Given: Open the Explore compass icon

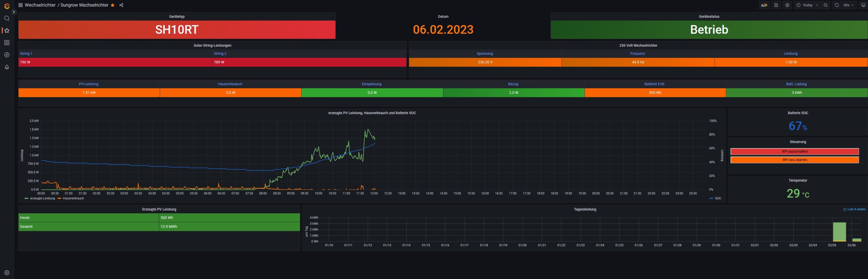Looking at the screenshot, I should pos(7,55).
